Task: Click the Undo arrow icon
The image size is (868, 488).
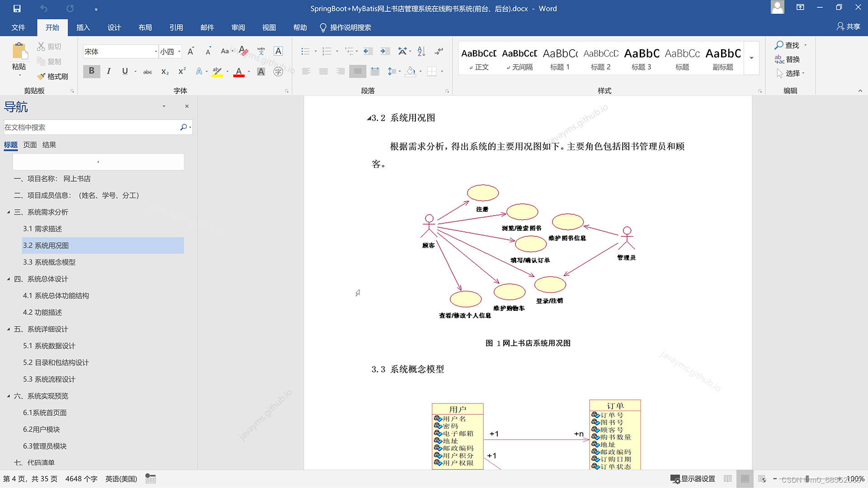Action: (44, 9)
